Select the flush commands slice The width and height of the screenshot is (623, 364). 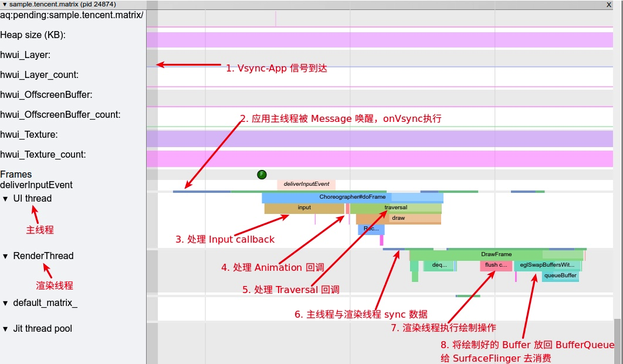tap(495, 264)
